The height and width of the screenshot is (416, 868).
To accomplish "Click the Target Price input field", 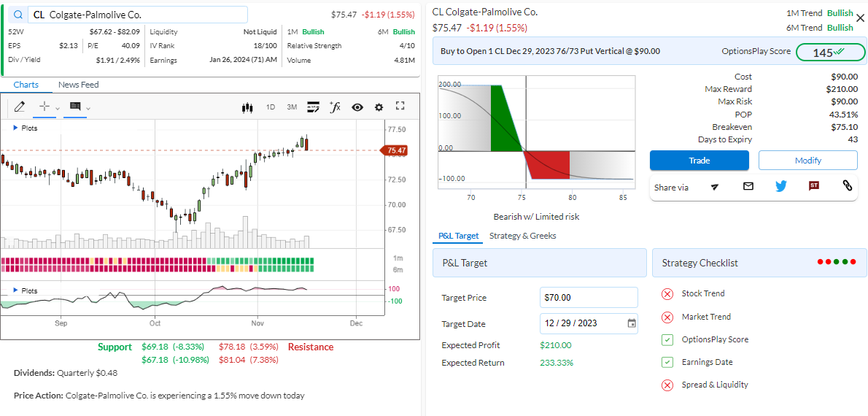I will pos(589,298).
